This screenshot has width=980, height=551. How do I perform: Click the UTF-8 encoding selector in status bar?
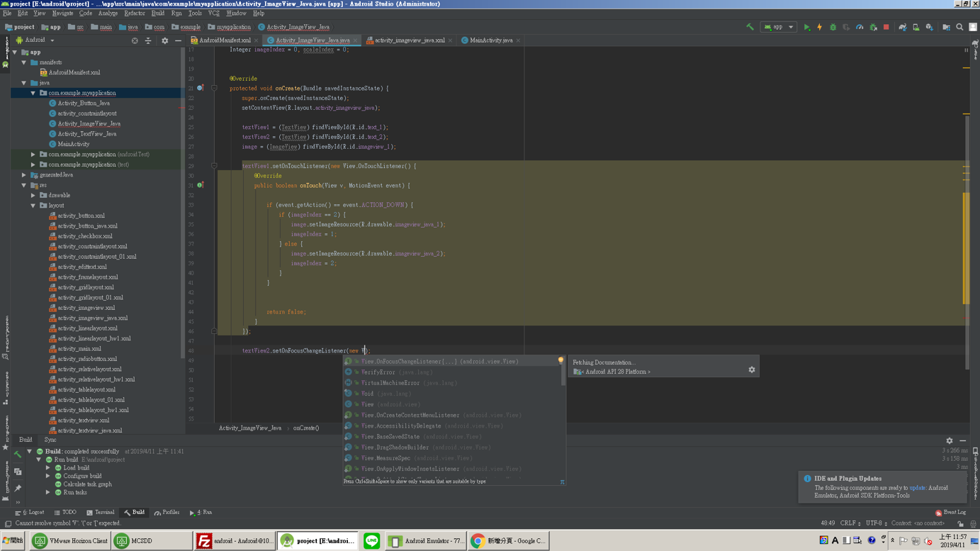pyautogui.click(x=876, y=523)
